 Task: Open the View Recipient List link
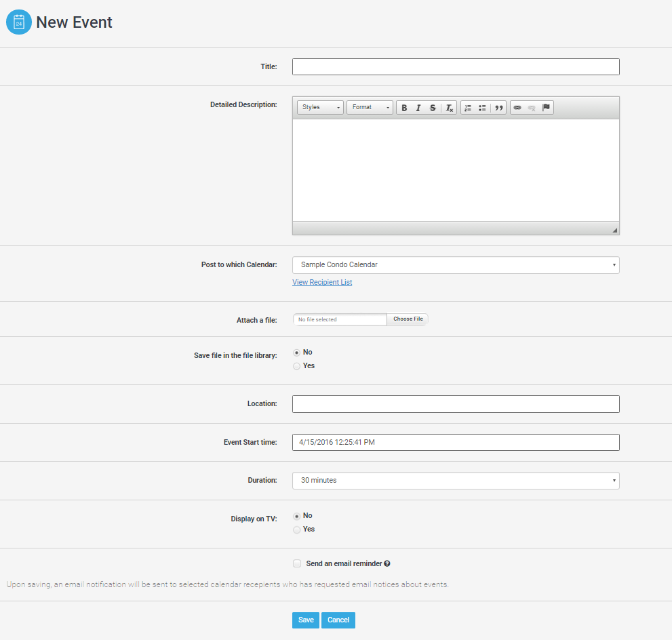click(322, 282)
